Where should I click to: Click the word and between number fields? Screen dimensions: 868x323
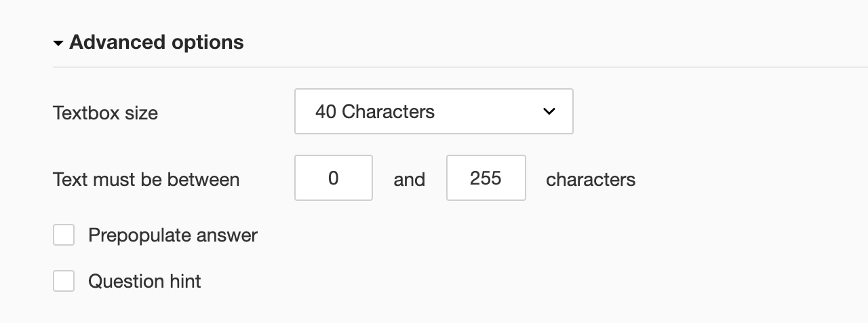(410, 180)
